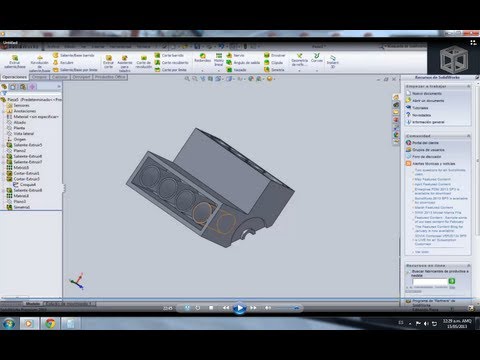Open the dropdown under Curvas
Image resolution: width=480 pixels, height=360 pixels.
click(x=317, y=71)
